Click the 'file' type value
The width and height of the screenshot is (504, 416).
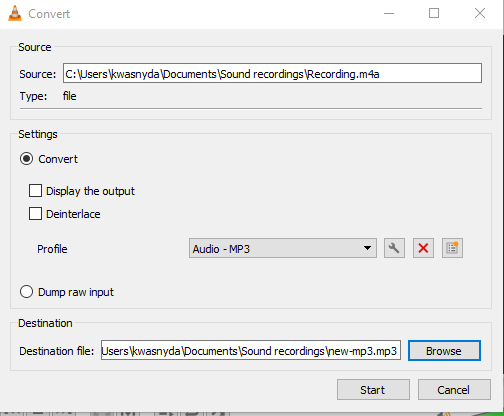[69, 96]
